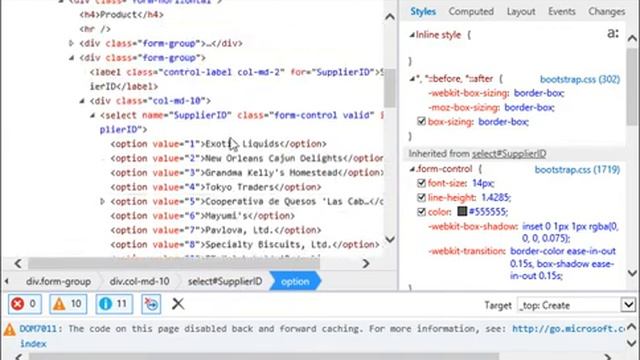Click the Styles pane scroll-down arrow
Viewport: 640px width, 360px height.
pos(632,273)
